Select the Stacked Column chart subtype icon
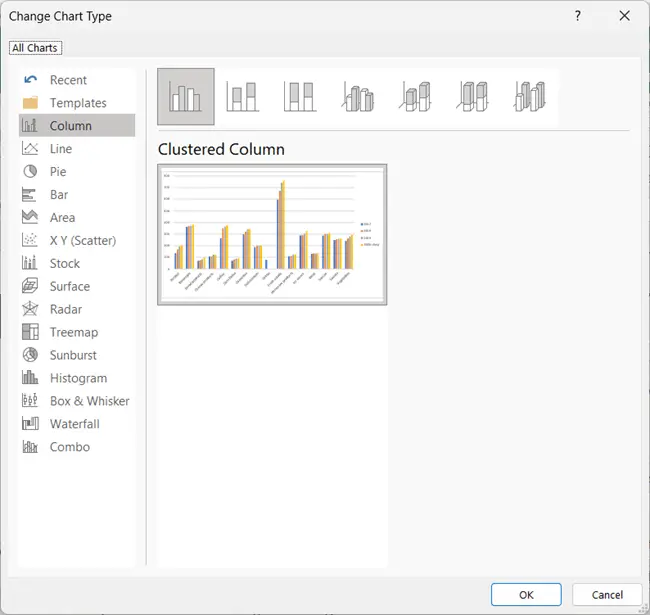The image size is (650, 615). click(x=243, y=97)
